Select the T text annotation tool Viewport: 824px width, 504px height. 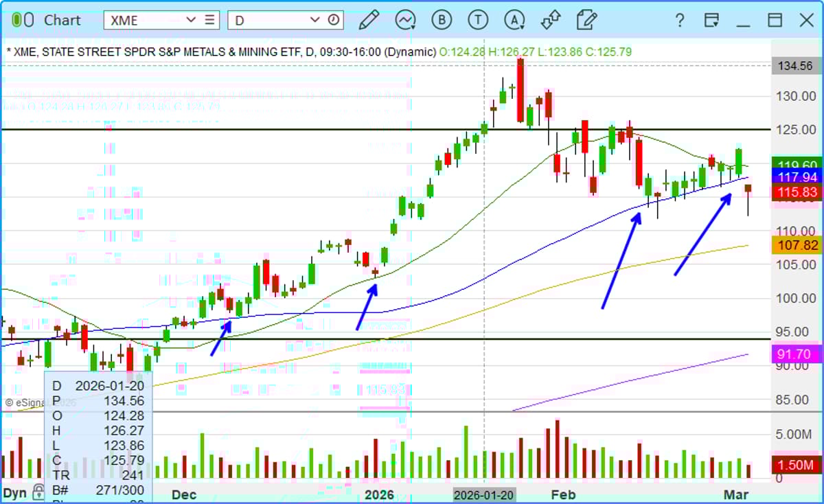[478, 20]
